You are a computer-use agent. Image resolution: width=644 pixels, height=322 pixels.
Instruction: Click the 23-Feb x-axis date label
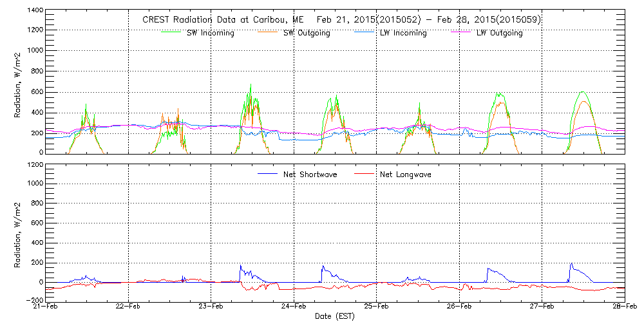click(211, 307)
